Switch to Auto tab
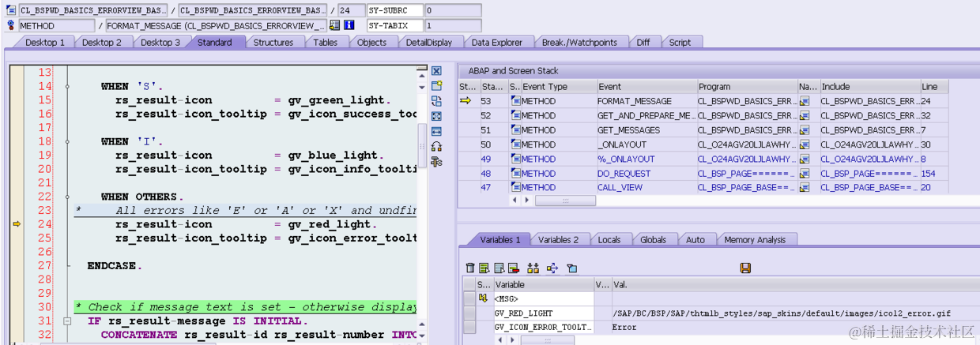The width and height of the screenshot is (980, 345). 695,240
